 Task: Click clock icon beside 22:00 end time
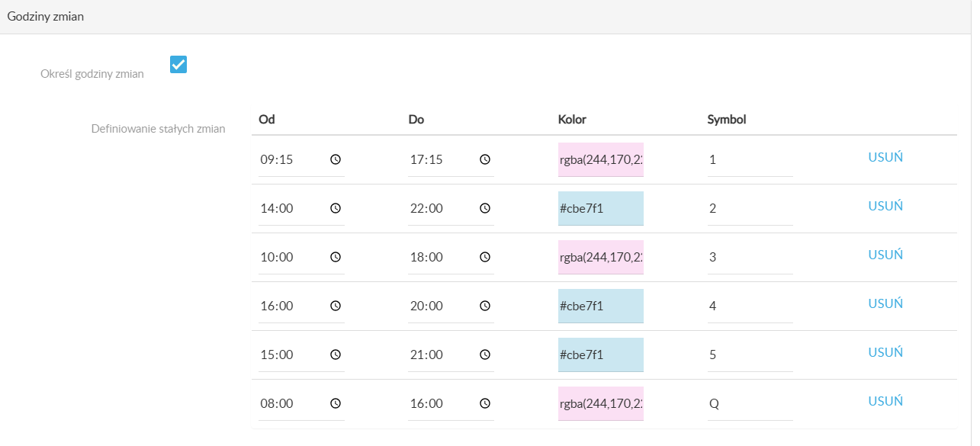(484, 209)
